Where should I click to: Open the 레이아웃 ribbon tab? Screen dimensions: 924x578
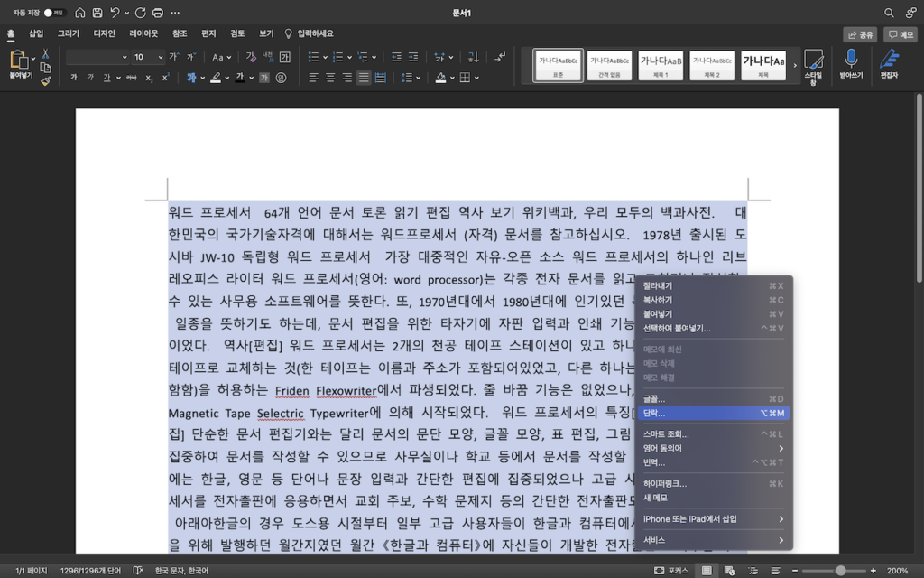[x=143, y=33]
